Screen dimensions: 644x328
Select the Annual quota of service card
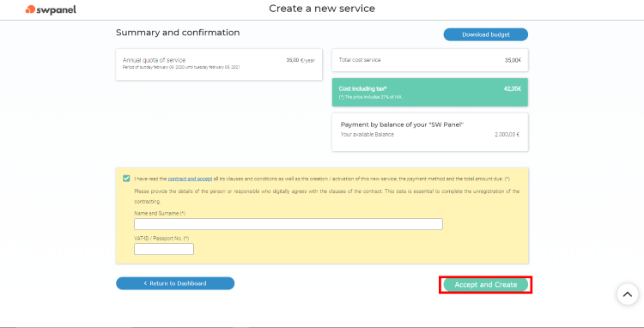pyautogui.click(x=219, y=64)
